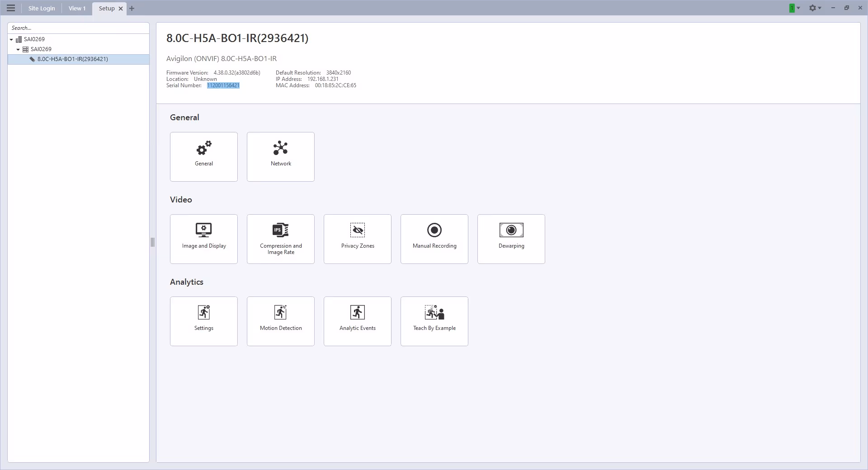Open Image and Display settings
This screenshot has height=470, width=868.
click(x=204, y=239)
